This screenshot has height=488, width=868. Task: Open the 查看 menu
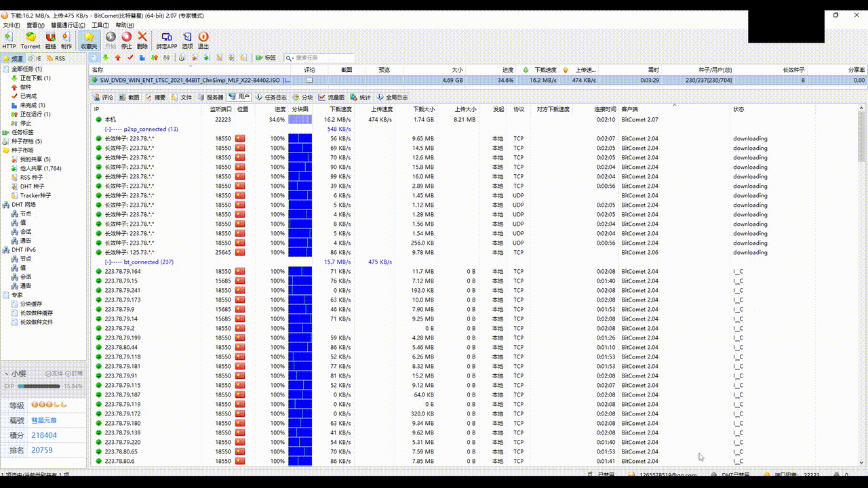[x=35, y=25]
